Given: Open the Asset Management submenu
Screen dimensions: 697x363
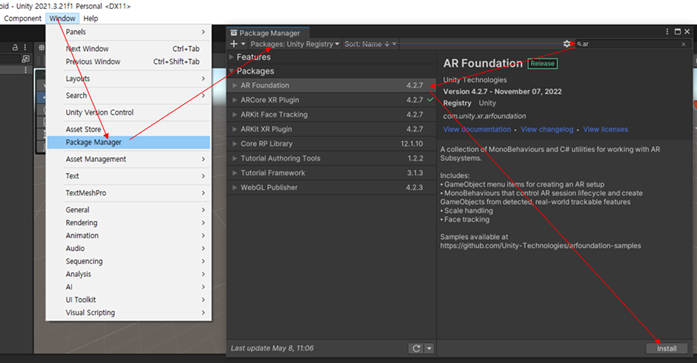Looking at the screenshot, I should click(x=128, y=159).
